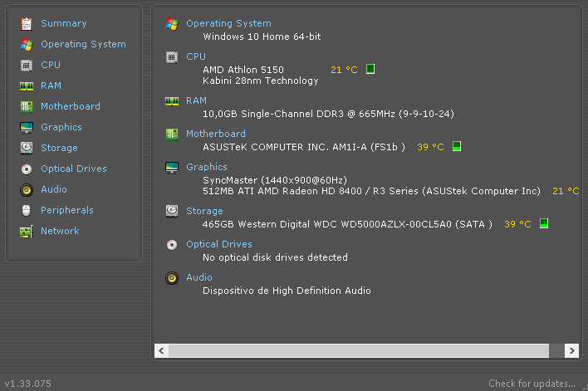588x391 pixels.
Task: Click the RAM heading link in summary
Action: click(197, 100)
